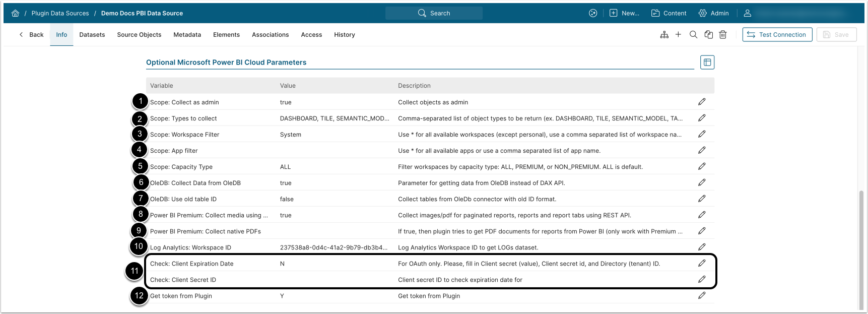Viewport: 868px width, 314px height.
Task: Go to the home icon in breadcrumb
Action: click(15, 14)
